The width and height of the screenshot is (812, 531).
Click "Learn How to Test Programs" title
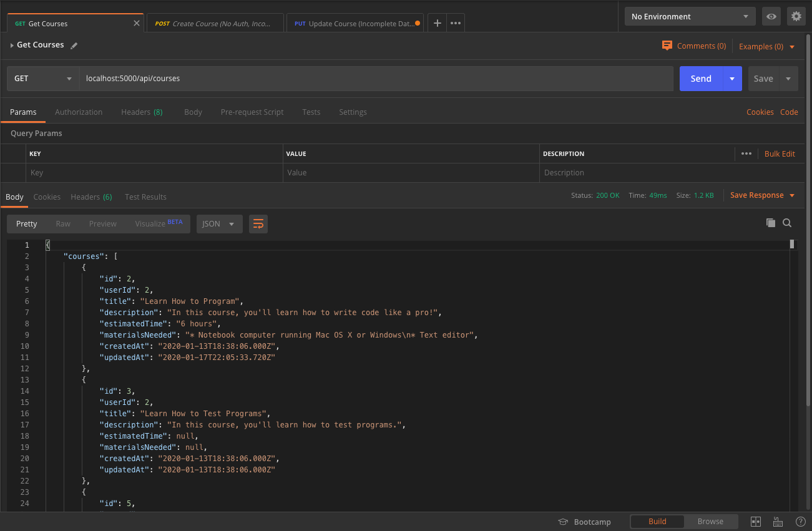pos(205,414)
